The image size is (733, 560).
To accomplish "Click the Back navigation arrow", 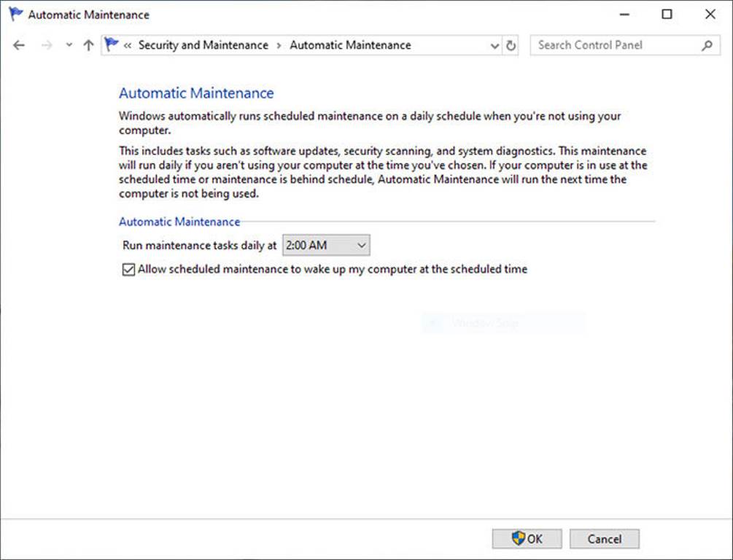I will [18, 44].
